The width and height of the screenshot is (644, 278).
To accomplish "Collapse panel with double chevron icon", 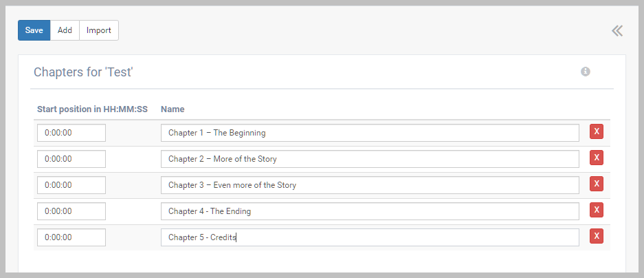I will [x=617, y=30].
